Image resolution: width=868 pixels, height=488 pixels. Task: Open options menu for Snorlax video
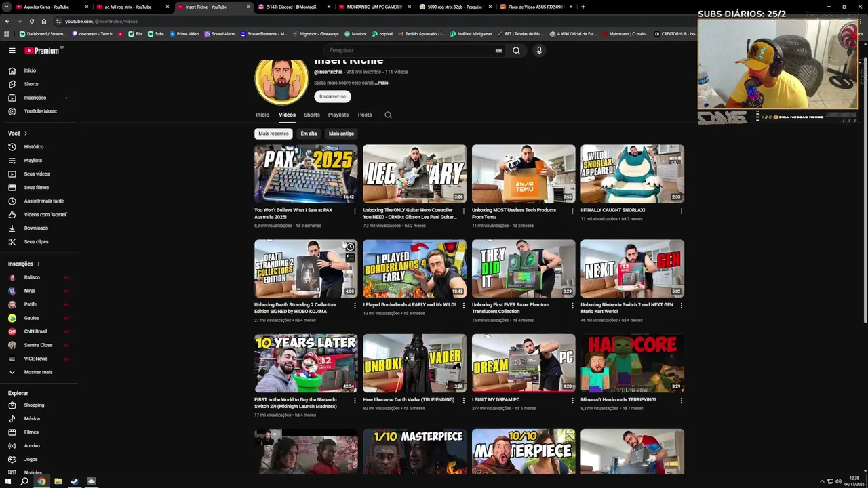pyautogui.click(x=681, y=211)
